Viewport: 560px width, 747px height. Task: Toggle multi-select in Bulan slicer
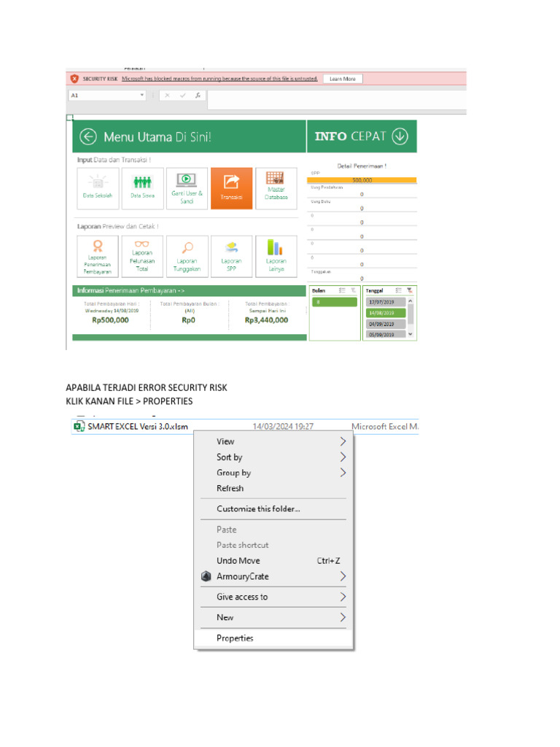point(342,290)
